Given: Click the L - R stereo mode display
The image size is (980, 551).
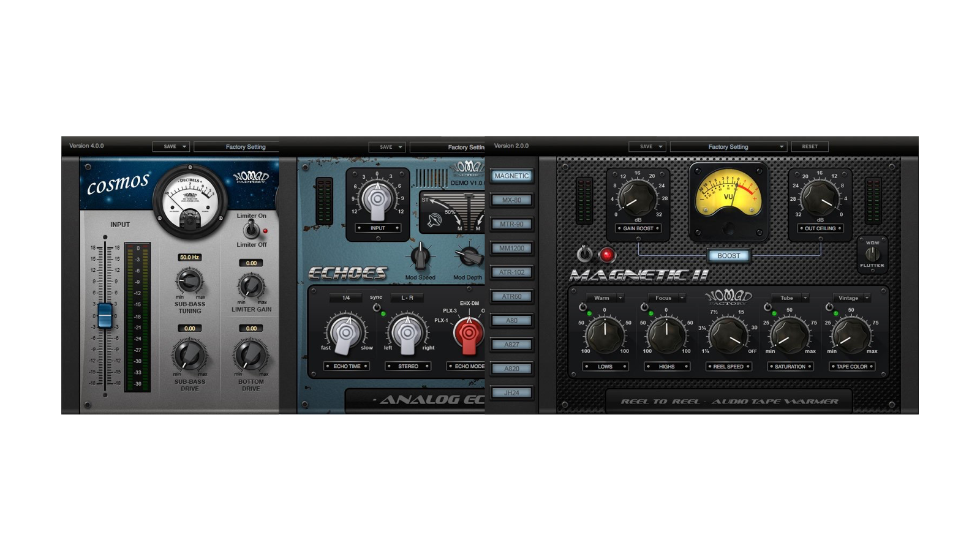Looking at the screenshot, I should [x=407, y=298].
